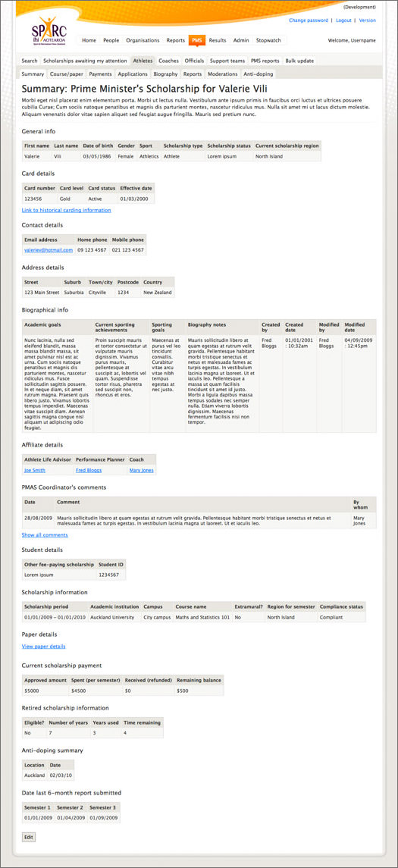Go to the Organisations menu
The height and width of the screenshot is (868, 398).
[x=143, y=40]
